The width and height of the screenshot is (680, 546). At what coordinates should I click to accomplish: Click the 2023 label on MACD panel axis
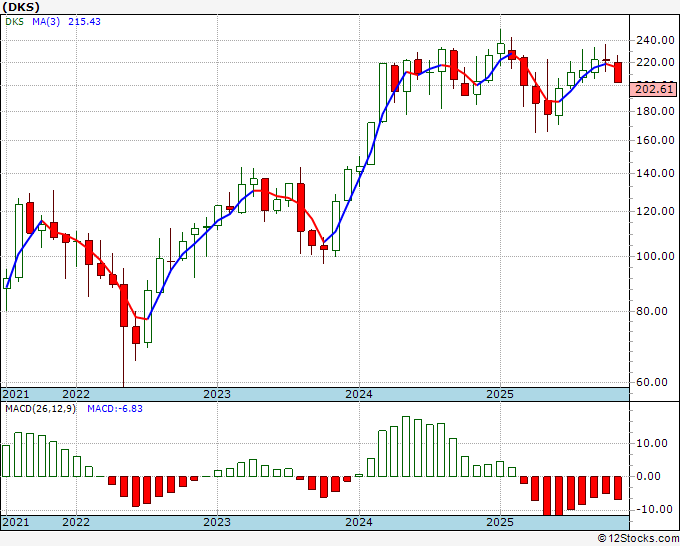pos(217,522)
